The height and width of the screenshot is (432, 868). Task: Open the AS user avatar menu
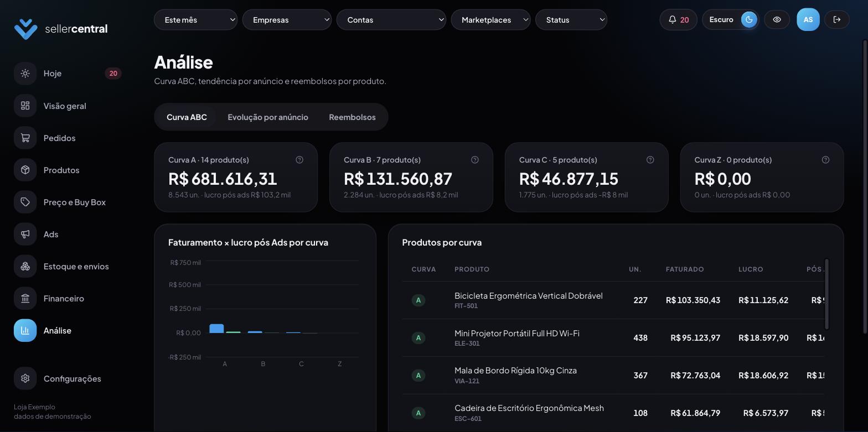click(808, 20)
